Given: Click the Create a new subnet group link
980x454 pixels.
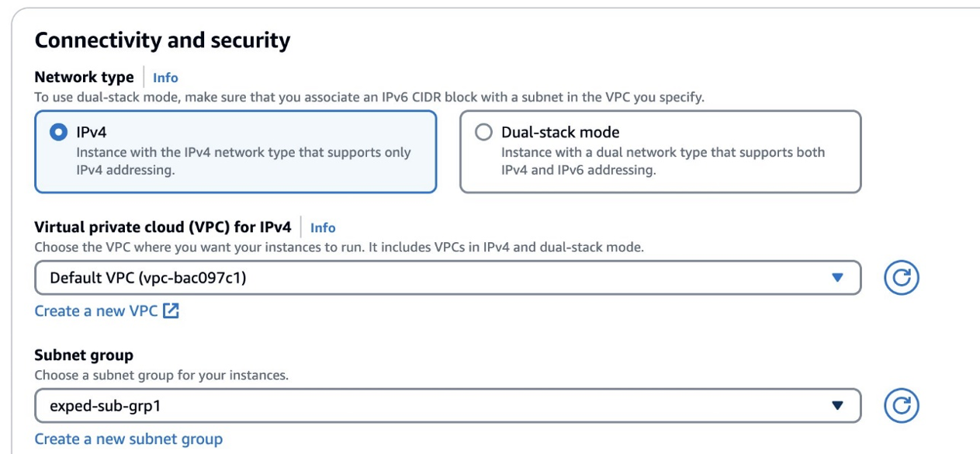Looking at the screenshot, I should [128, 439].
